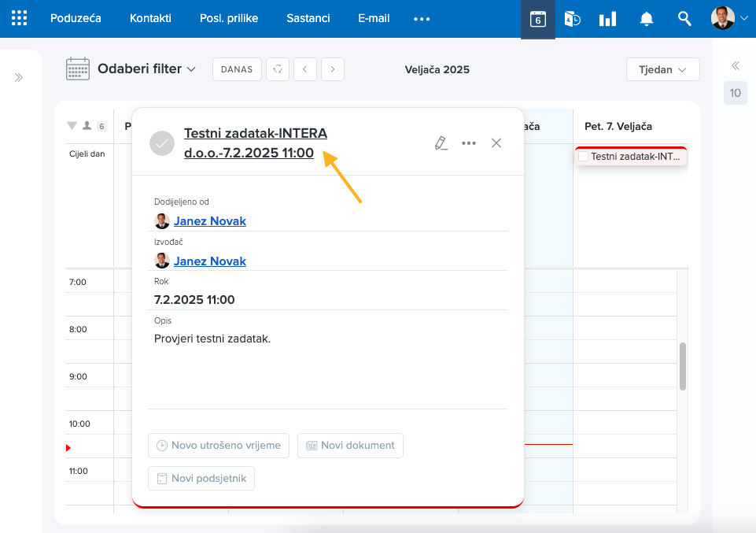Open more options on the task popup
This screenshot has height=533, width=756.
[x=469, y=143]
